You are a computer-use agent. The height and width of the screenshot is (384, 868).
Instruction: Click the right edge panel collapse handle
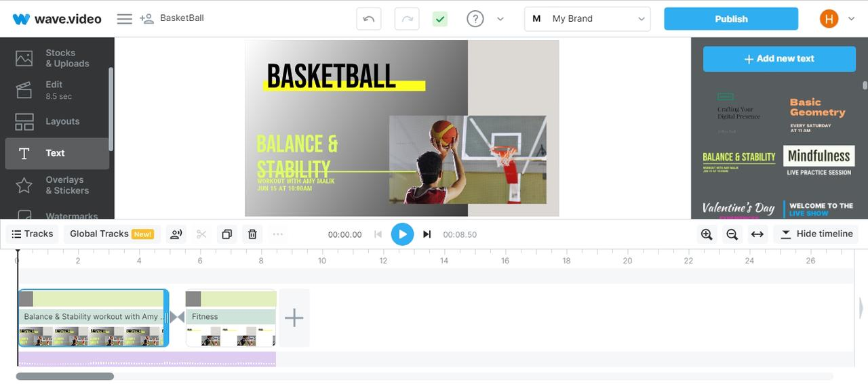click(861, 308)
